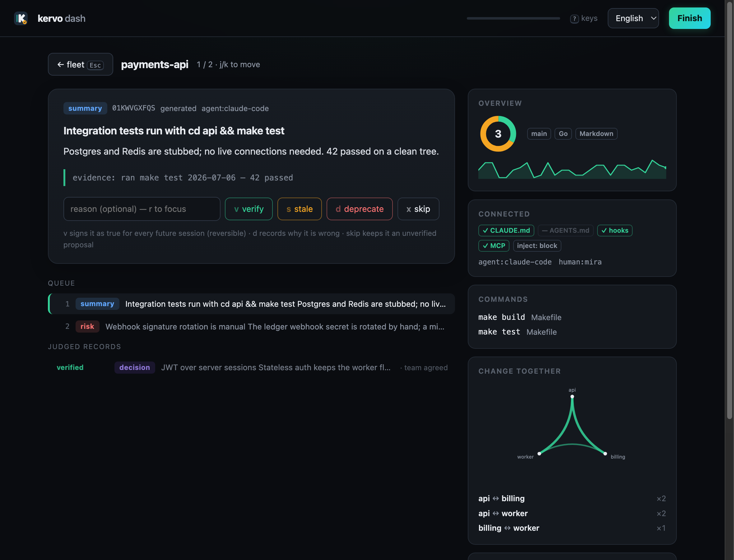Click agent:claude-code on the record card header
This screenshot has width=734, height=560.
[235, 108]
